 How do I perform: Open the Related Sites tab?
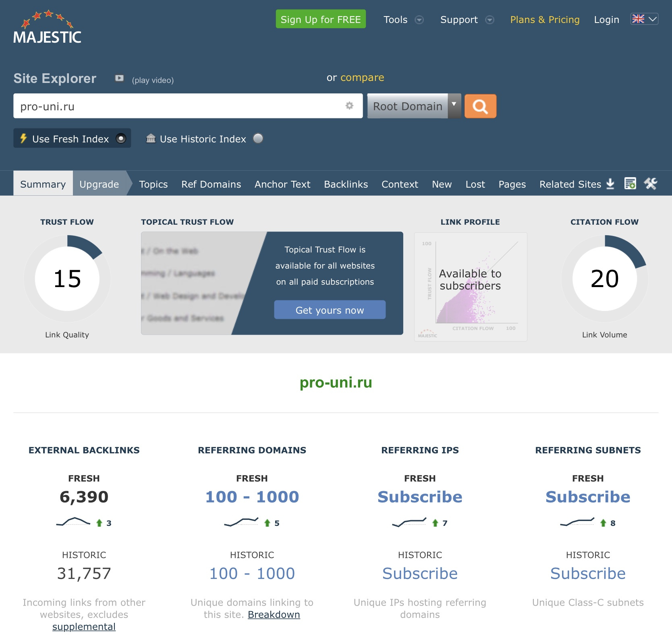570,184
